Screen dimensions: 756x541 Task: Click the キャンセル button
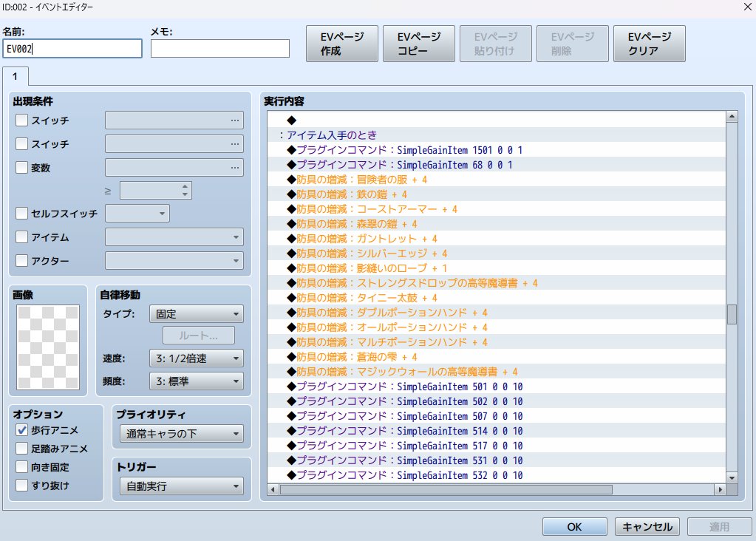[x=647, y=526]
